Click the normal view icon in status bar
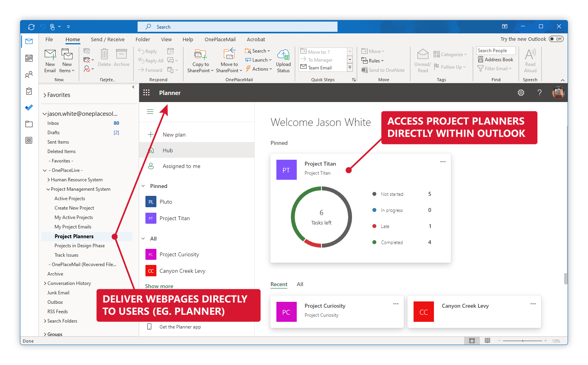This screenshot has height=365, width=588. tap(472, 341)
